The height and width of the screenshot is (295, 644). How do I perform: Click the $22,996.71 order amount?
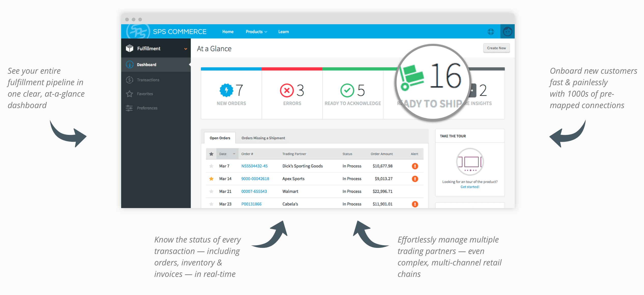383,191
